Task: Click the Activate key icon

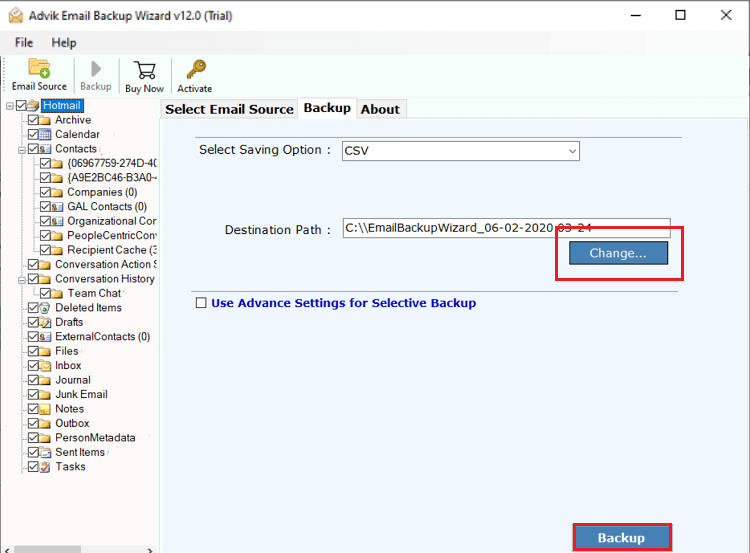Action: point(196,69)
